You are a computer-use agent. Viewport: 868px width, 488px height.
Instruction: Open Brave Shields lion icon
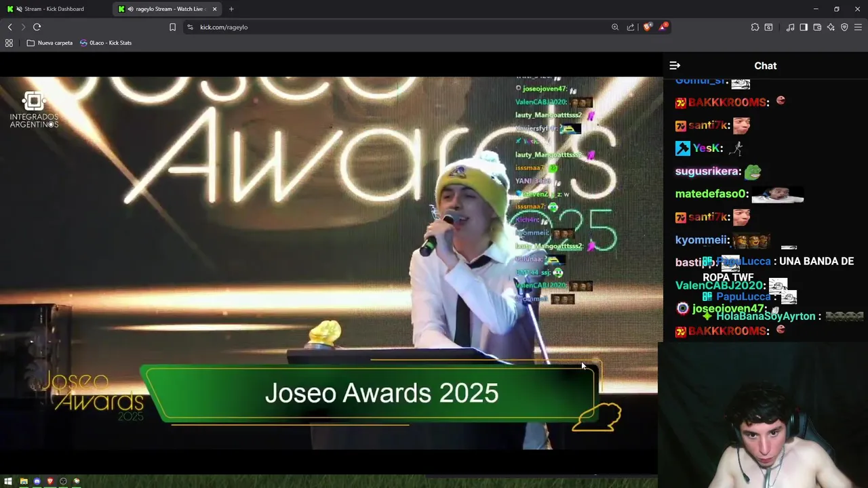click(648, 27)
